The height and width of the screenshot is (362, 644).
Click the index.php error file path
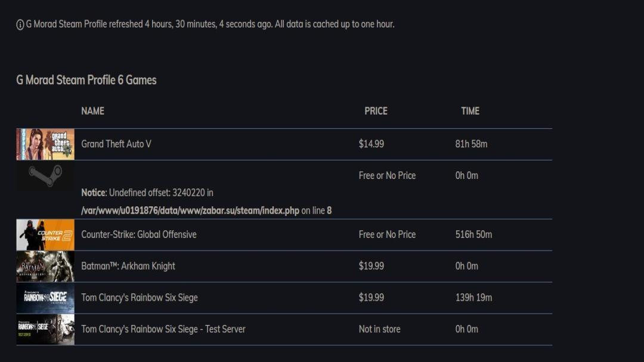190,211
